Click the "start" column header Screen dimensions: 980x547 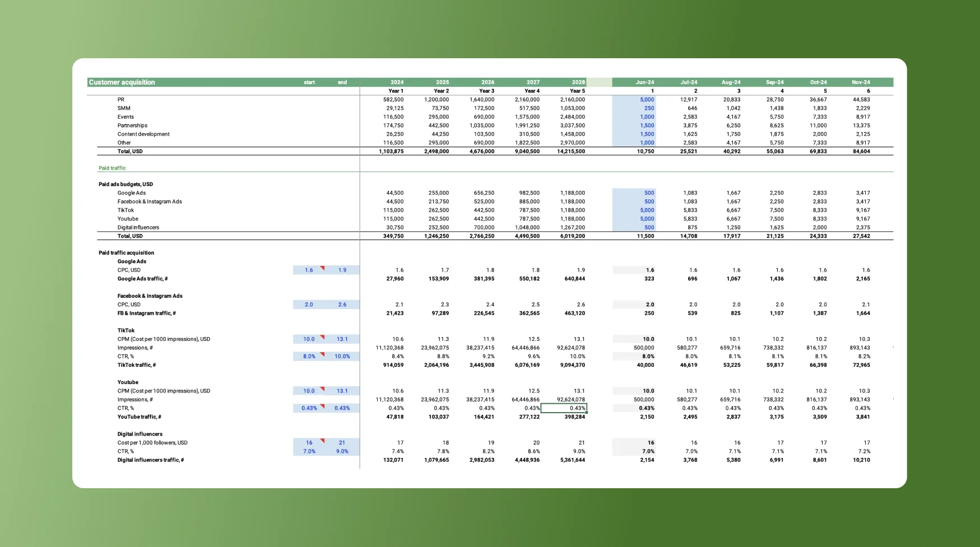[x=309, y=82]
